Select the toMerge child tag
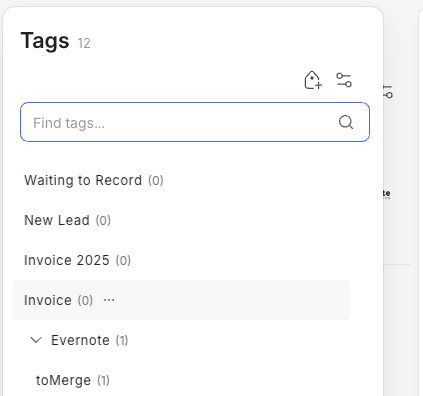Image resolution: width=423 pixels, height=396 pixels. pos(63,380)
